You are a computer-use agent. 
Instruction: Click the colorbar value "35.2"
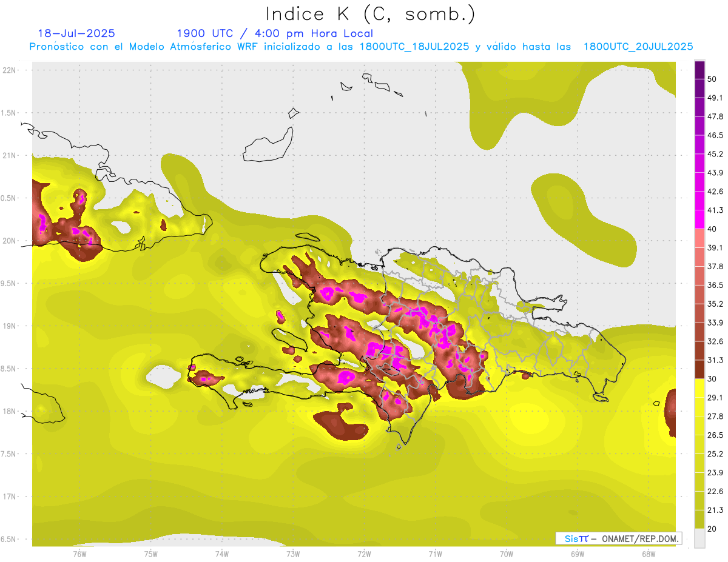[x=715, y=304]
